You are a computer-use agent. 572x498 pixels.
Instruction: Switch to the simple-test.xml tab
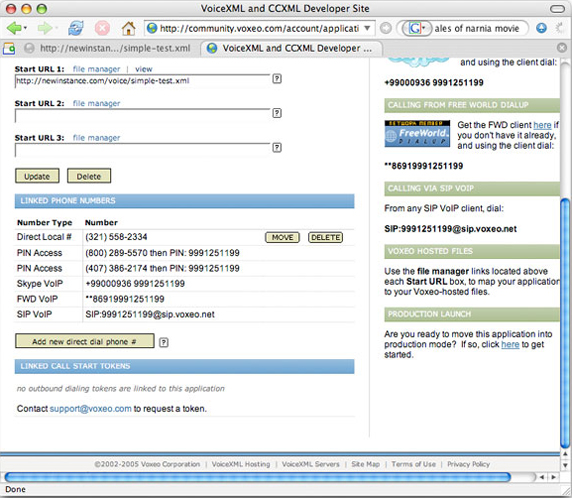point(108,48)
